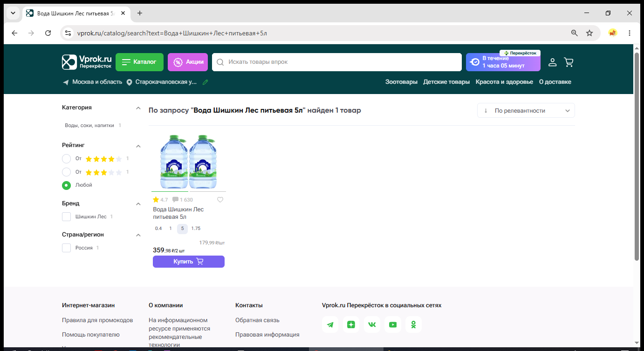The height and width of the screenshot is (351, 644).
Task: Open the Chrome three-dot menu
Action: coord(630,33)
